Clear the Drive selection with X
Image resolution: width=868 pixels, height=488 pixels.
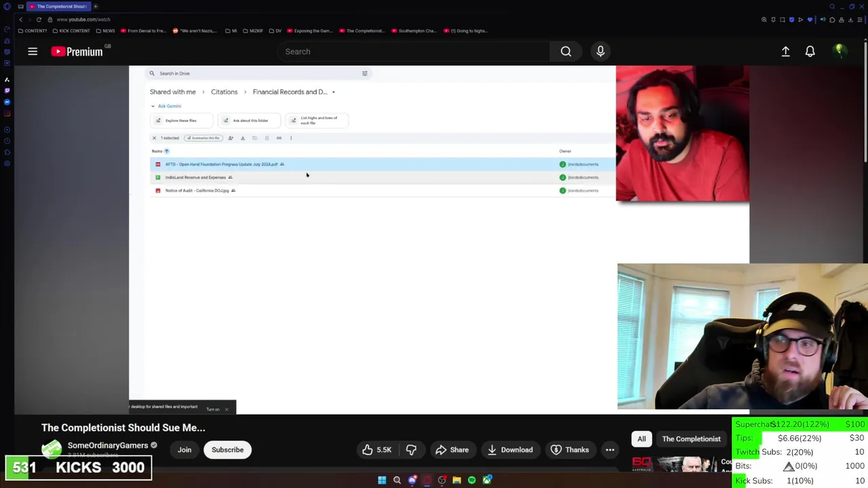[x=154, y=138]
